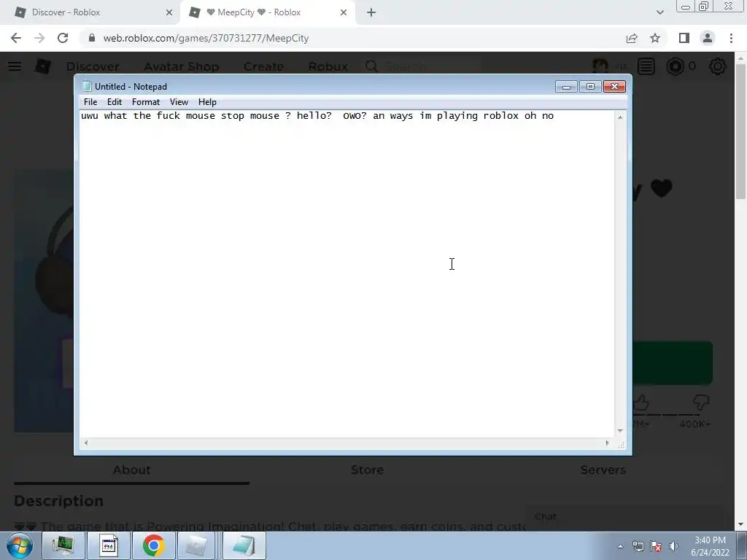Open taskbar batch script file icon

[108, 545]
